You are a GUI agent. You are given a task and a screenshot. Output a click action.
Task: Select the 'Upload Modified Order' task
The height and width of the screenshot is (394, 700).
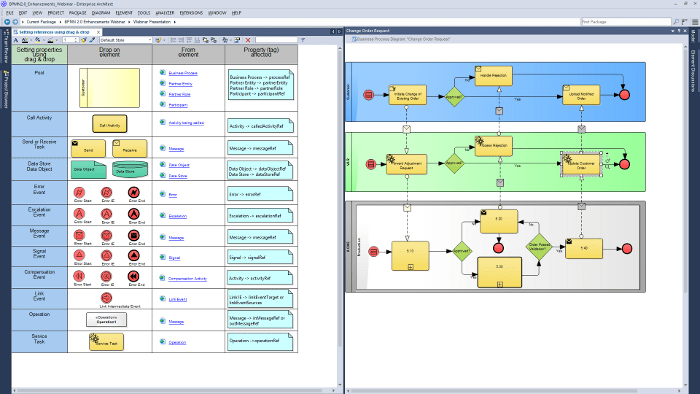(581, 95)
